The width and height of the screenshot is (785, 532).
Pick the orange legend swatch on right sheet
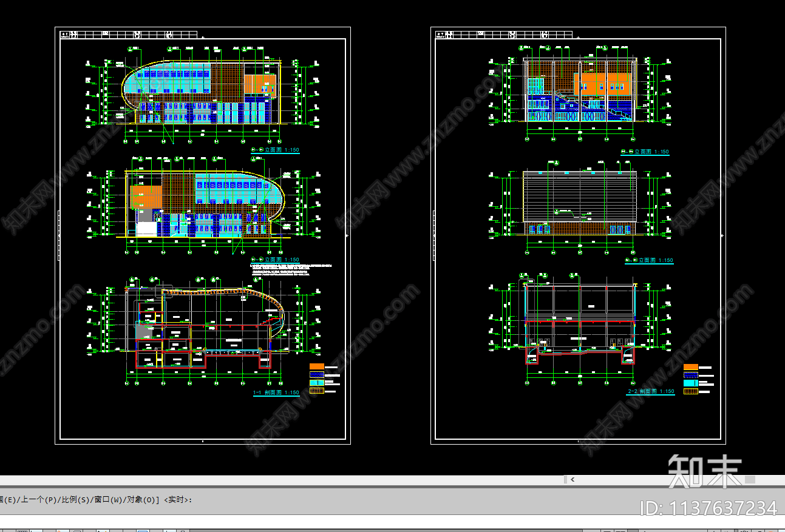[x=691, y=367]
